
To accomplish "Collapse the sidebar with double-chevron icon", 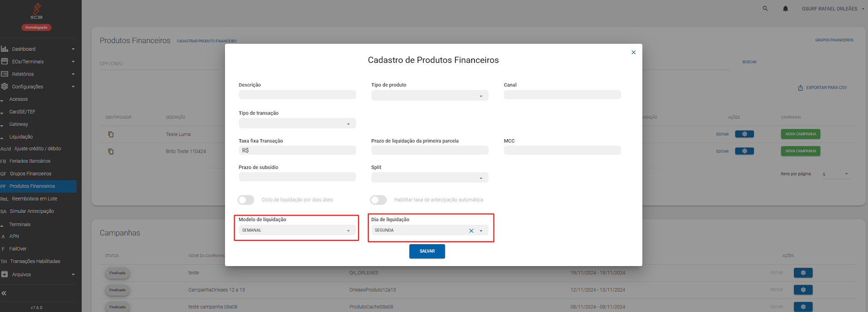I will 4,293.
